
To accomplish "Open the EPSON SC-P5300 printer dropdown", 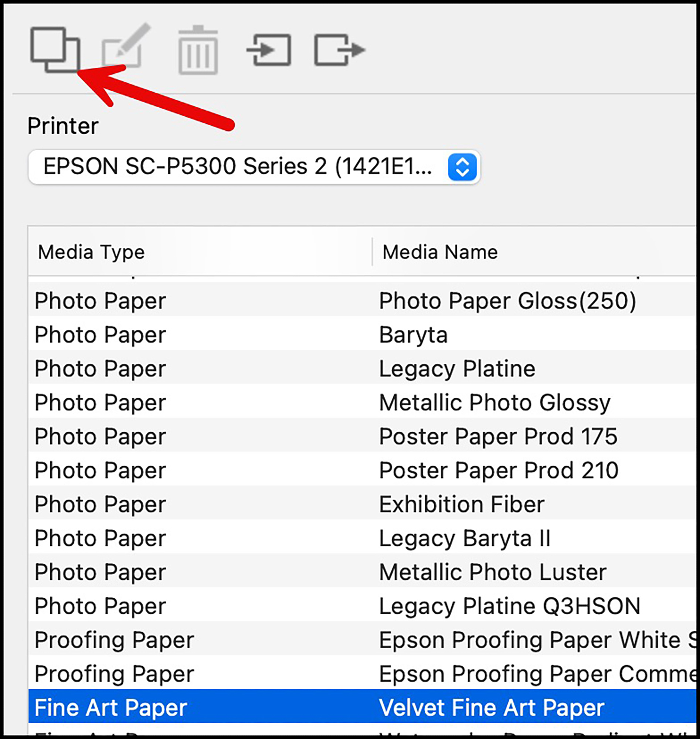I will coord(254,167).
